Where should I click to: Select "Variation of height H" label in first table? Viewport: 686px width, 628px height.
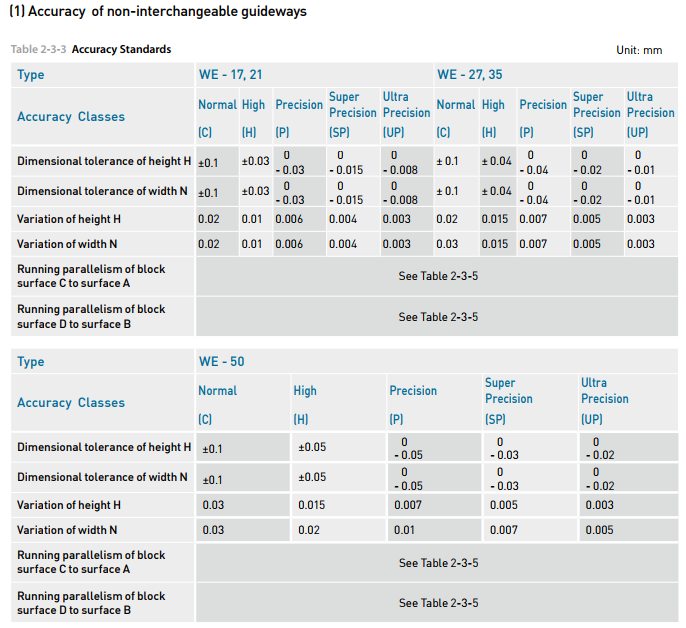click(69, 219)
